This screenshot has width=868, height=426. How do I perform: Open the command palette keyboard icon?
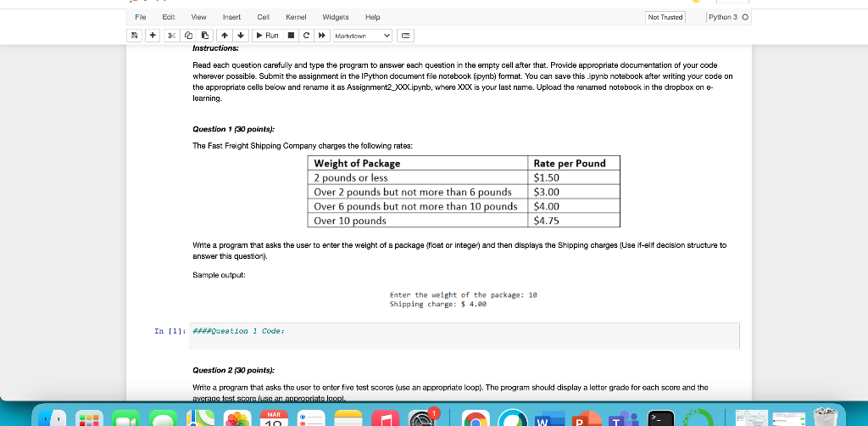[405, 36]
